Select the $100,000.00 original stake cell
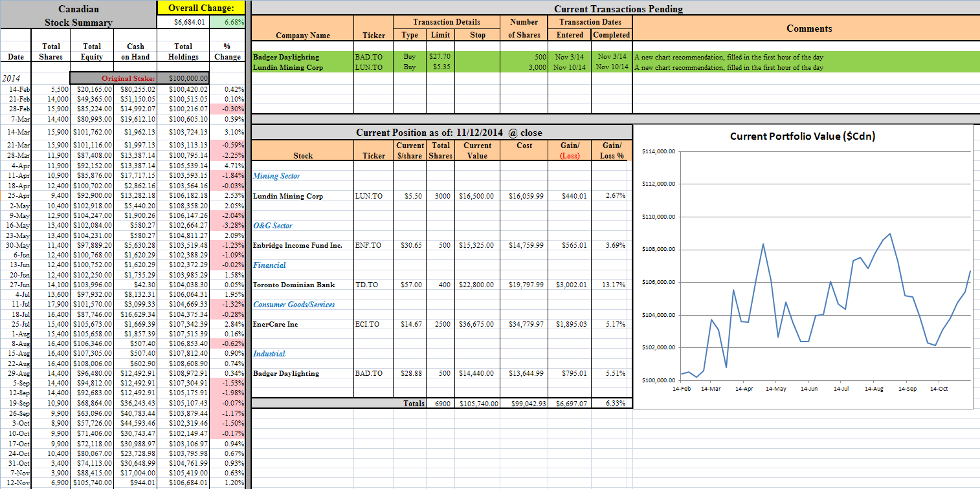This screenshot has width=980, height=489. tap(183, 78)
